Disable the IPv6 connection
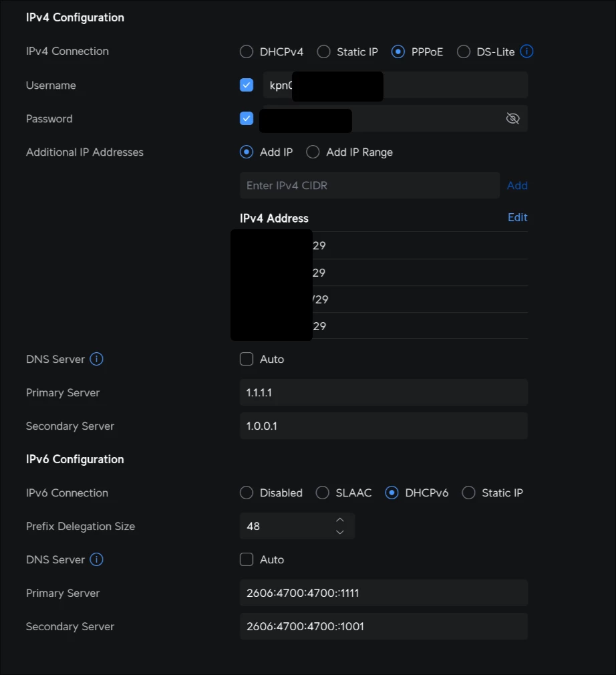Screen dimensions: 616x675 pyautogui.click(x=247, y=493)
